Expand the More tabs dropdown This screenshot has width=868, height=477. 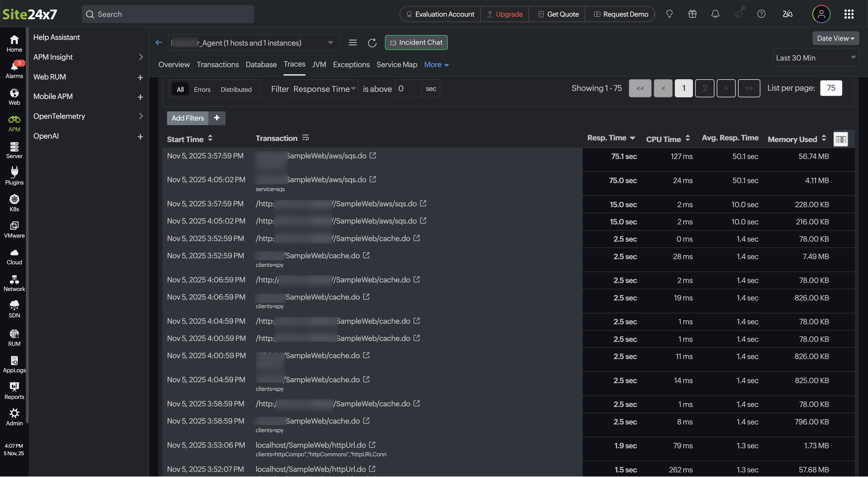click(436, 65)
